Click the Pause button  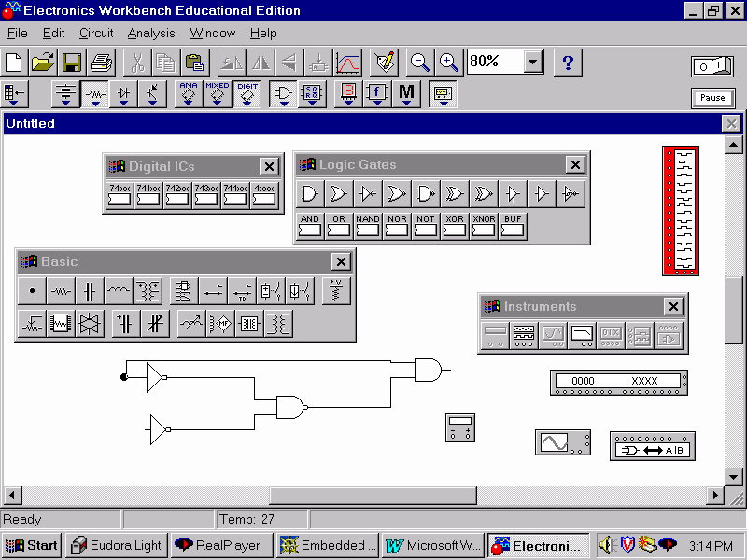click(712, 98)
